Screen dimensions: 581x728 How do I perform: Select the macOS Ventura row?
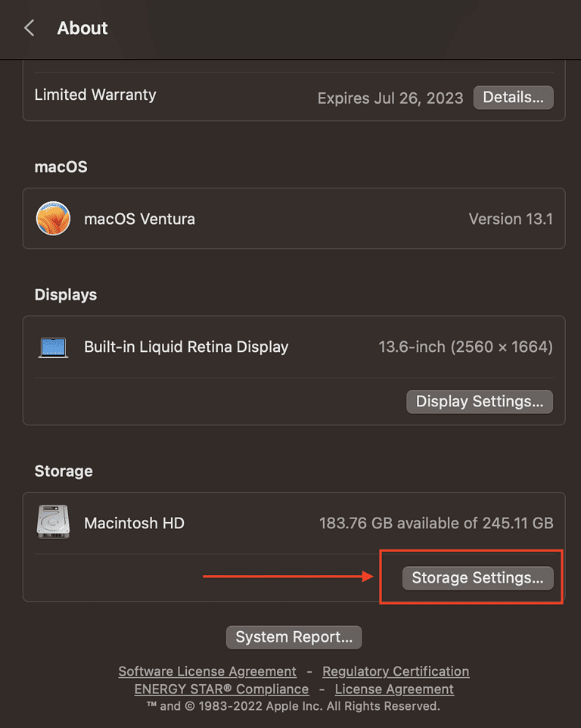tap(140, 218)
